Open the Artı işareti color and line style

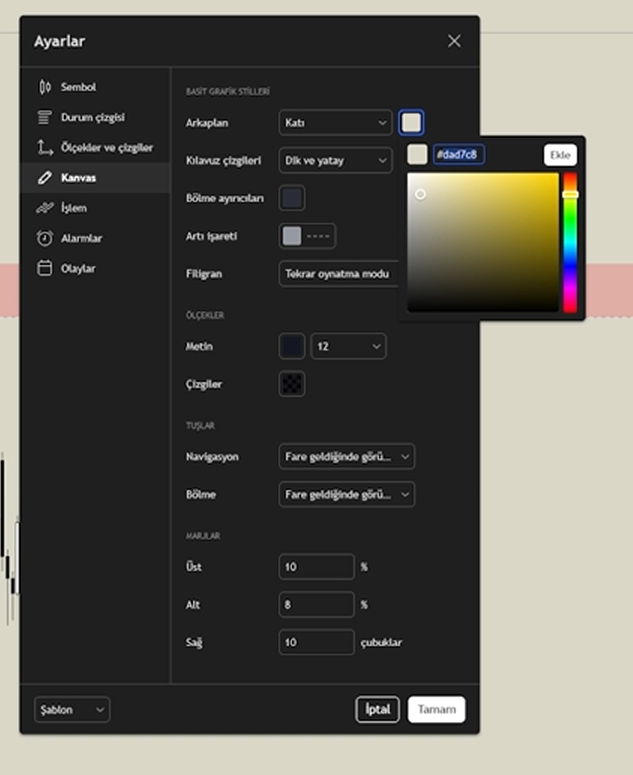307,236
